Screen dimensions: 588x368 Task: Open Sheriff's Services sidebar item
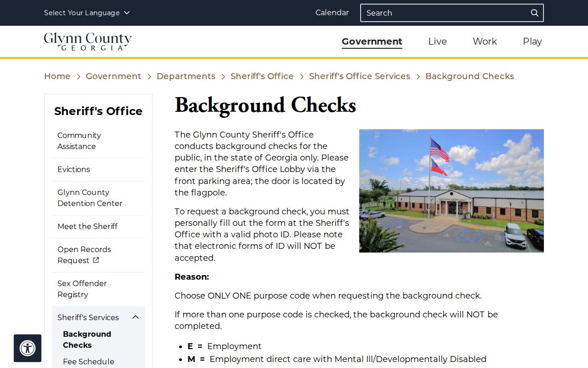88,317
